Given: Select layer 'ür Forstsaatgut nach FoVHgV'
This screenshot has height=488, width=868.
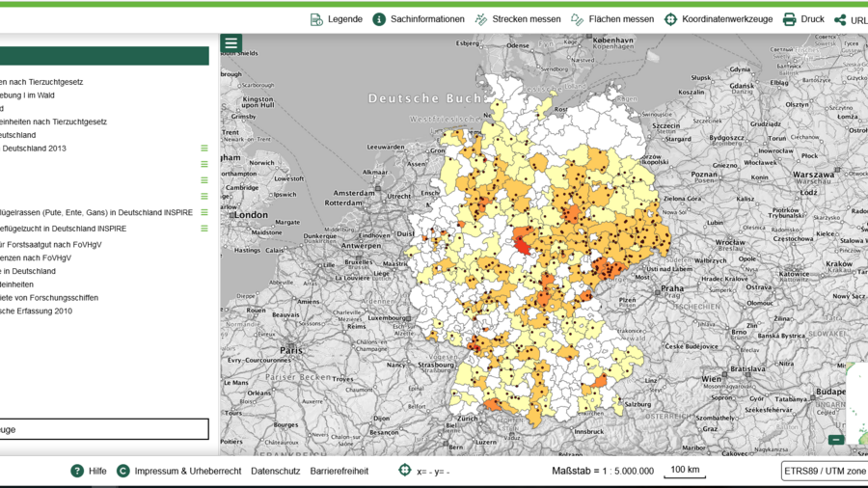Looking at the screenshot, I should (x=51, y=245).
